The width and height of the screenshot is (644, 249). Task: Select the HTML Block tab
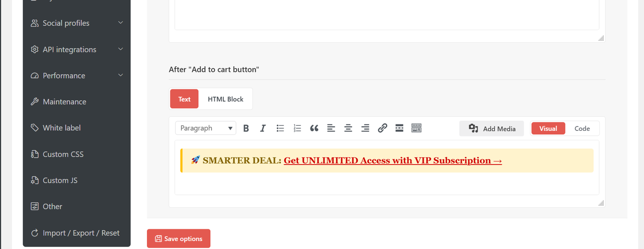[225, 99]
